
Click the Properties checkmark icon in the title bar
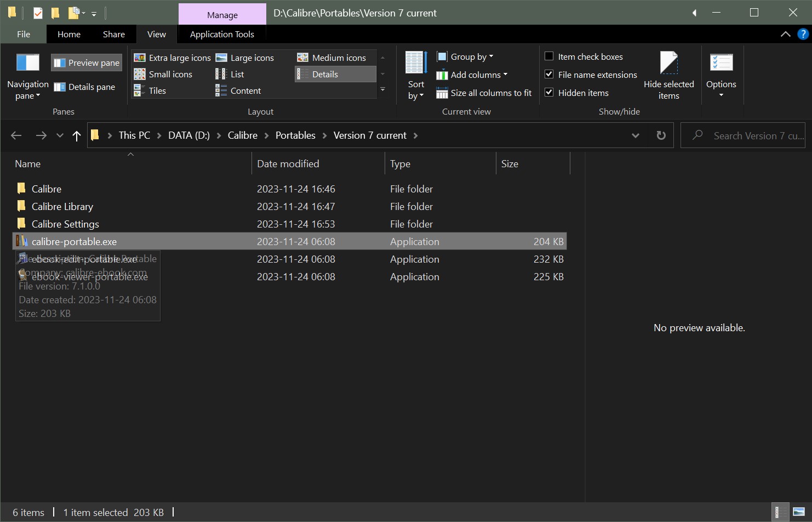(x=38, y=13)
